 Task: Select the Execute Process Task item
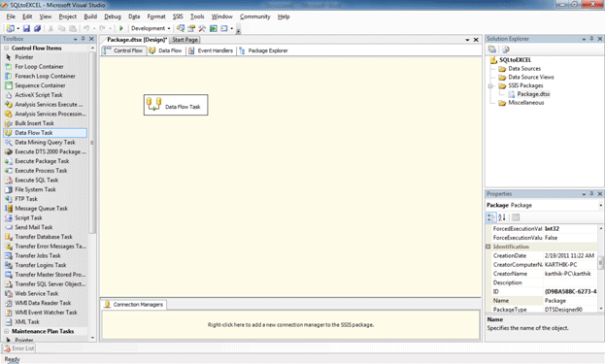tap(41, 171)
